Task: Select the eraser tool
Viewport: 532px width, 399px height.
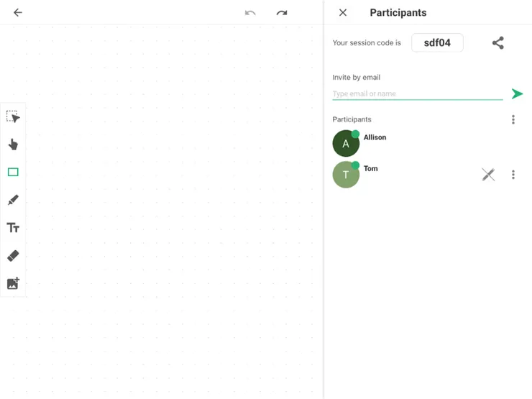Action: click(x=13, y=256)
